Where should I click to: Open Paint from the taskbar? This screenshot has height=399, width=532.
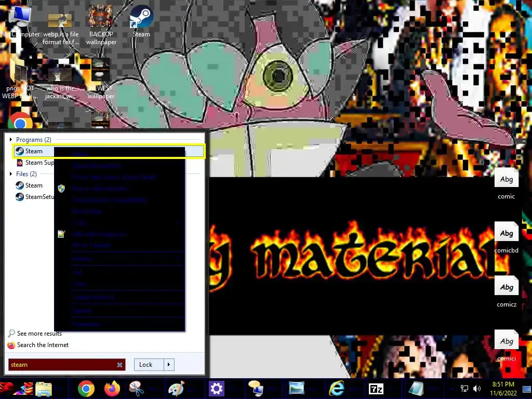tap(176, 389)
